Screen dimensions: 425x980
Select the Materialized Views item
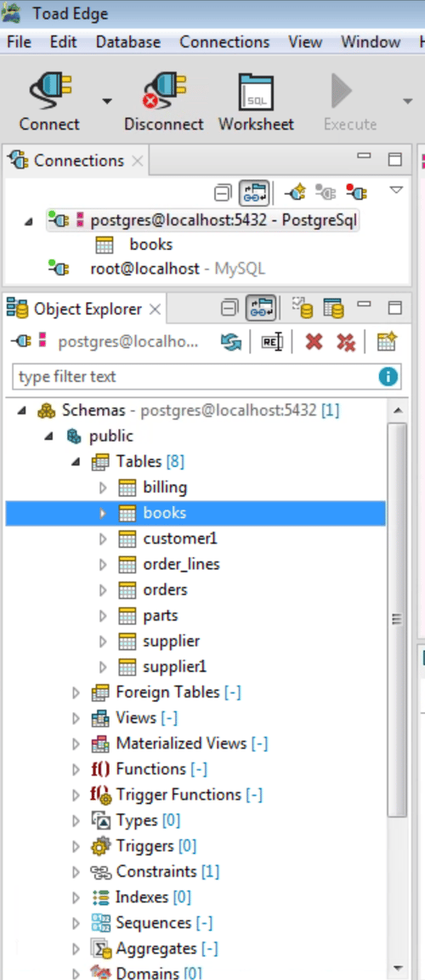pyautogui.click(x=192, y=744)
